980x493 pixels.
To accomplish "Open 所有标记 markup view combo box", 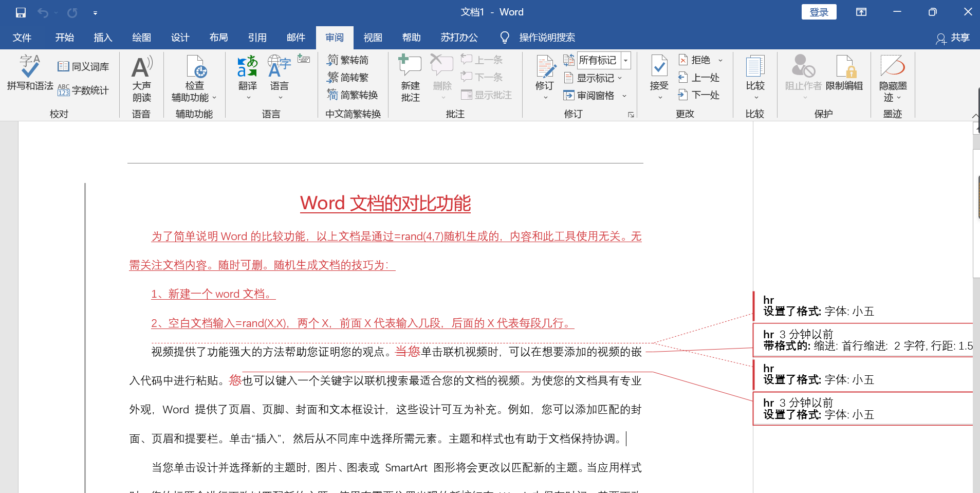I will click(x=604, y=60).
